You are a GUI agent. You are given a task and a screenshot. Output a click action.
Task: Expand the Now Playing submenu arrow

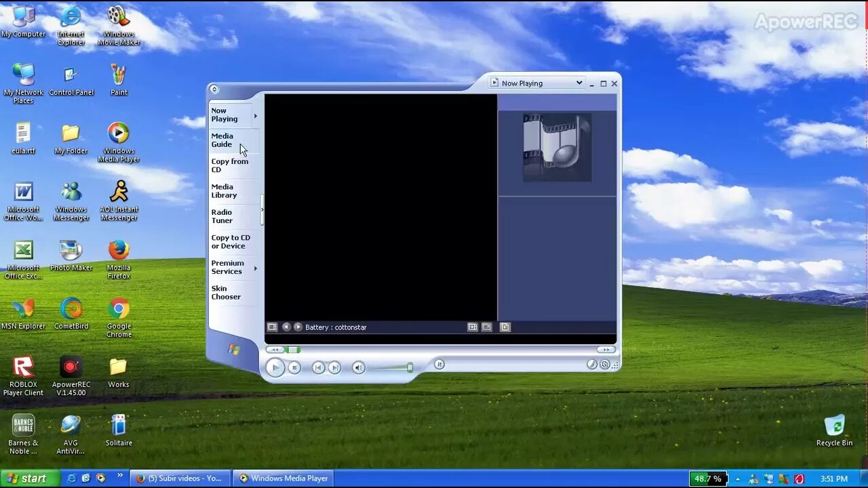pyautogui.click(x=256, y=116)
